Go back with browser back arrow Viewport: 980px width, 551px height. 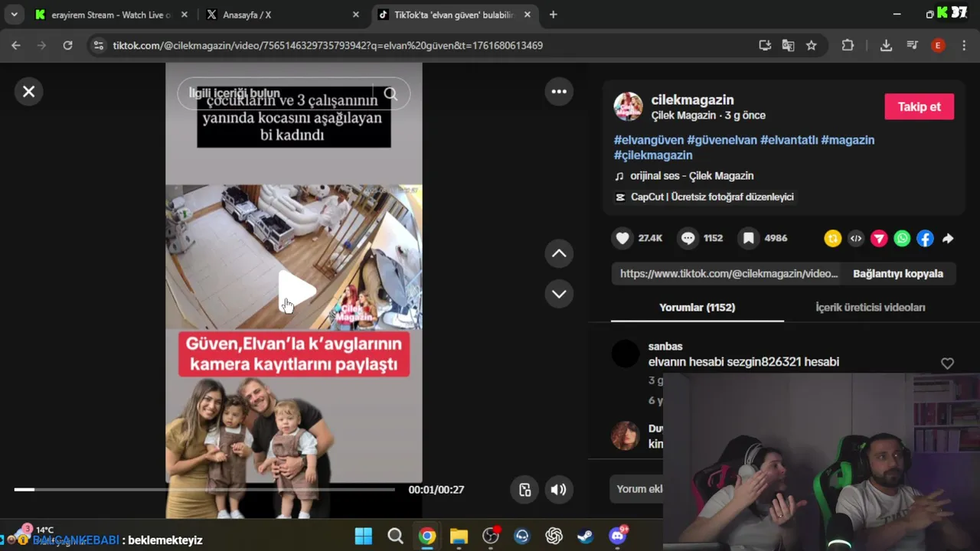tap(16, 45)
